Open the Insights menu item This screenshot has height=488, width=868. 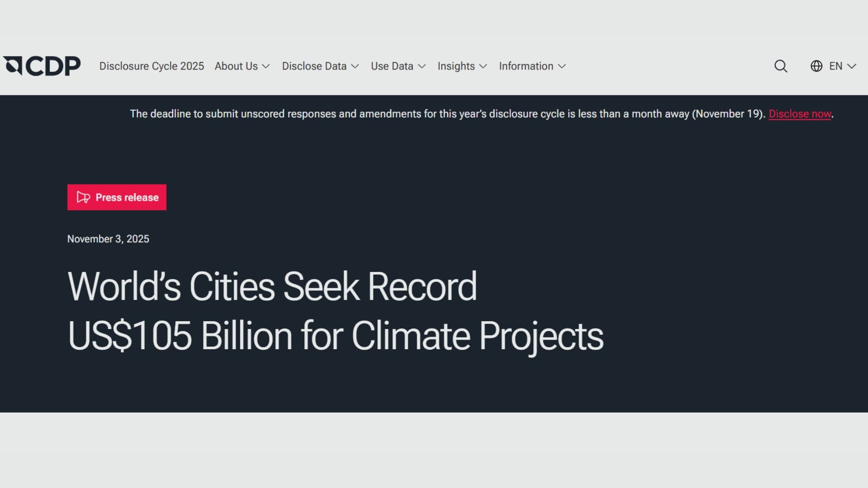point(456,66)
